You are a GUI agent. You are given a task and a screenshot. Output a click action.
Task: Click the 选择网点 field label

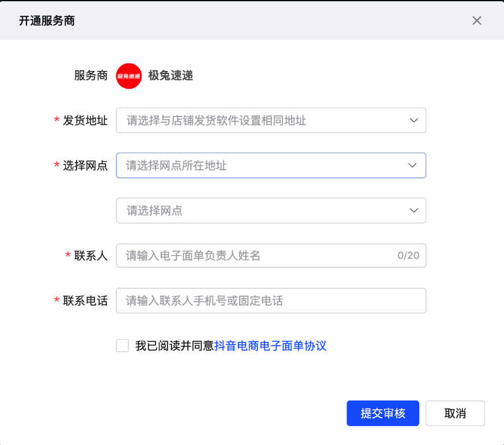(85, 166)
